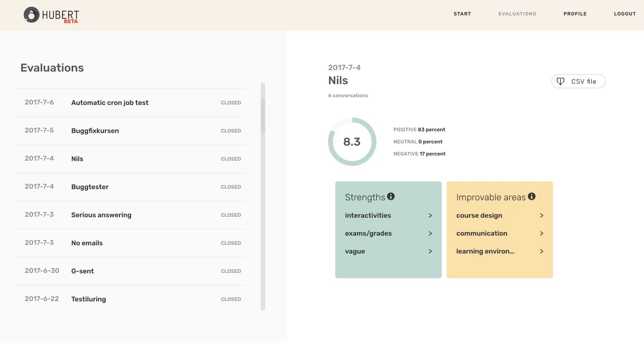Expand the vague chevron arrow
Screen dimensions: 644x343
pyautogui.click(x=430, y=251)
